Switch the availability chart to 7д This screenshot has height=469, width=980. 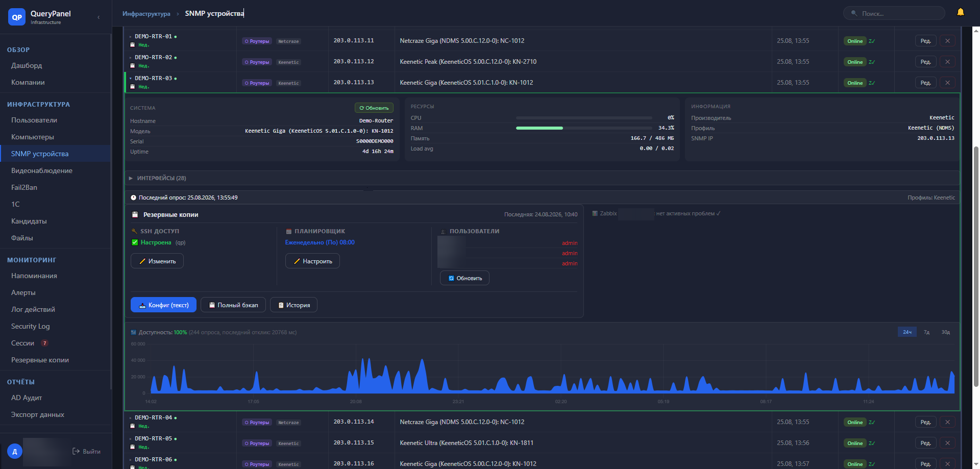click(x=926, y=332)
